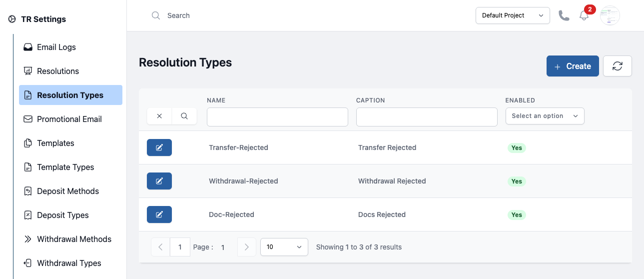The width and height of the screenshot is (644, 279).
Task: Edit the Transfer-Rejected row
Action: point(159,147)
